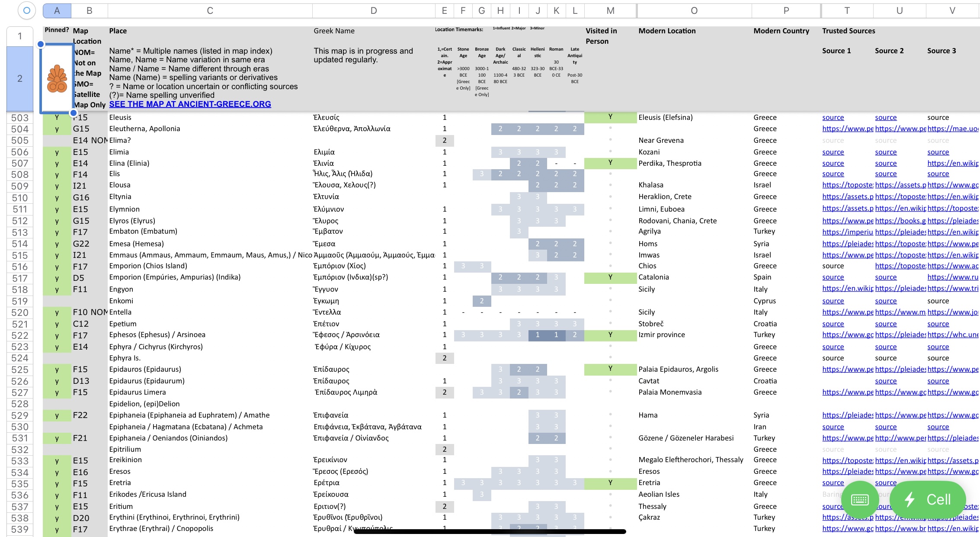Open the SEE THE MAP AT ANCIENT-GREECE.ORG link
This screenshot has width=980, height=537.
coord(190,104)
